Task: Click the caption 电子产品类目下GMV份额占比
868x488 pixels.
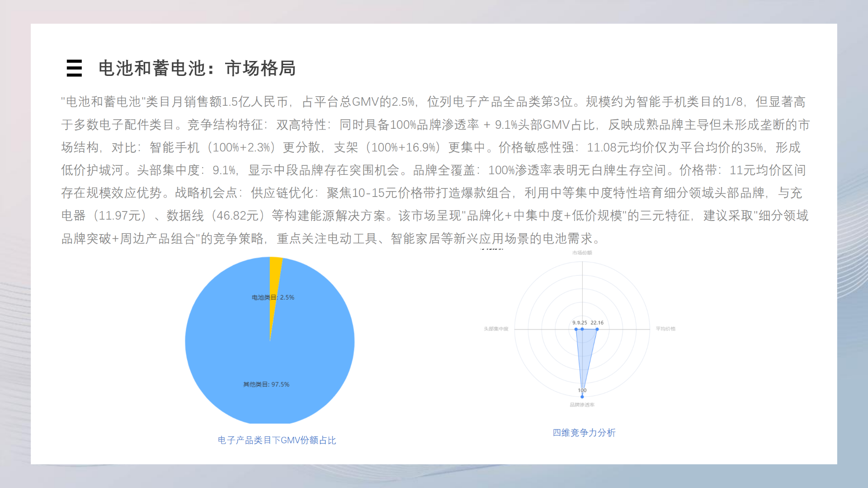Action: (277, 440)
